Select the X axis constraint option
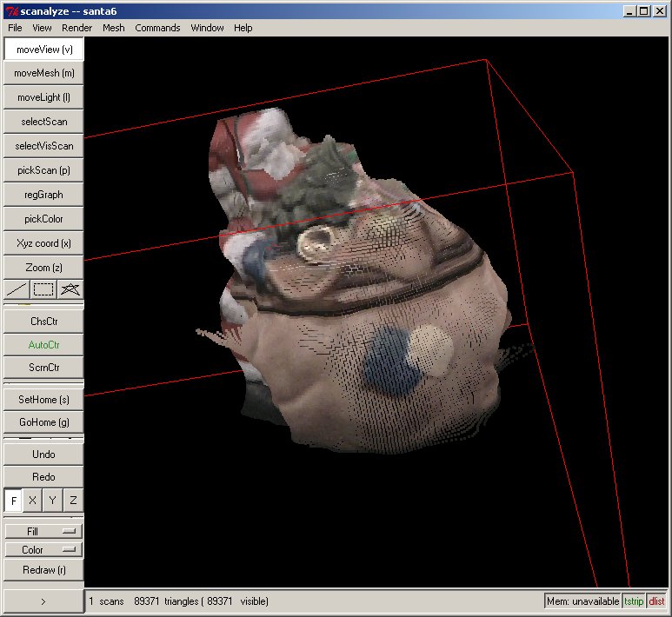The height and width of the screenshot is (617, 672). coord(33,501)
